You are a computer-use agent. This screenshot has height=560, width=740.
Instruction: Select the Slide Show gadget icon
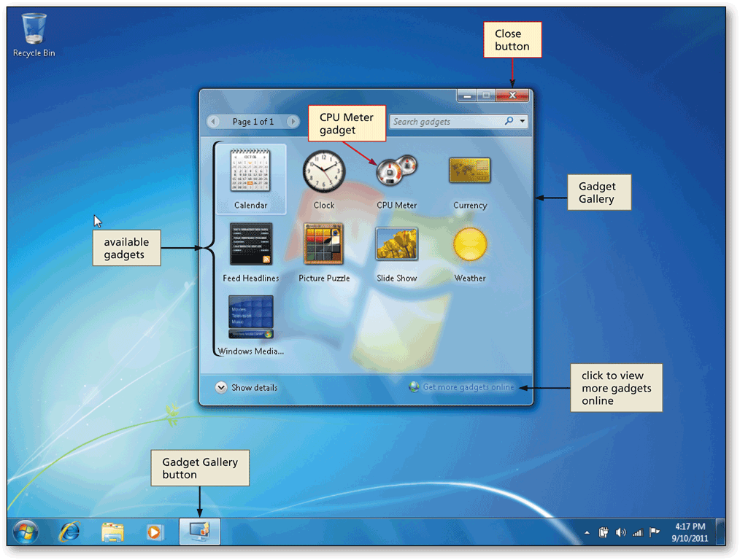[397, 244]
